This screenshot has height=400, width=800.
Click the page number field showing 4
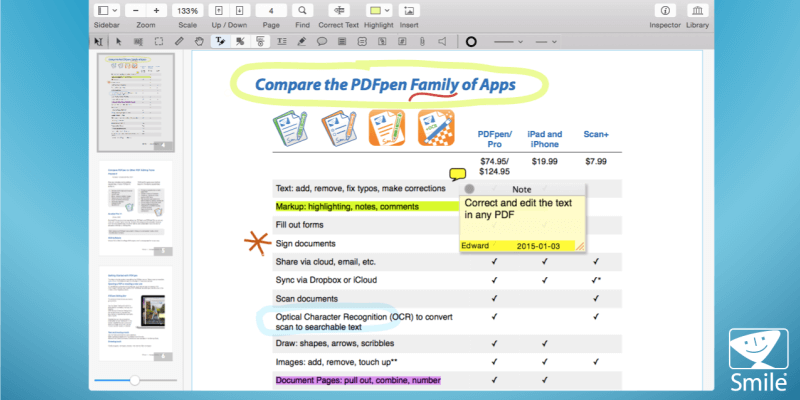pyautogui.click(x=270, y=10)
